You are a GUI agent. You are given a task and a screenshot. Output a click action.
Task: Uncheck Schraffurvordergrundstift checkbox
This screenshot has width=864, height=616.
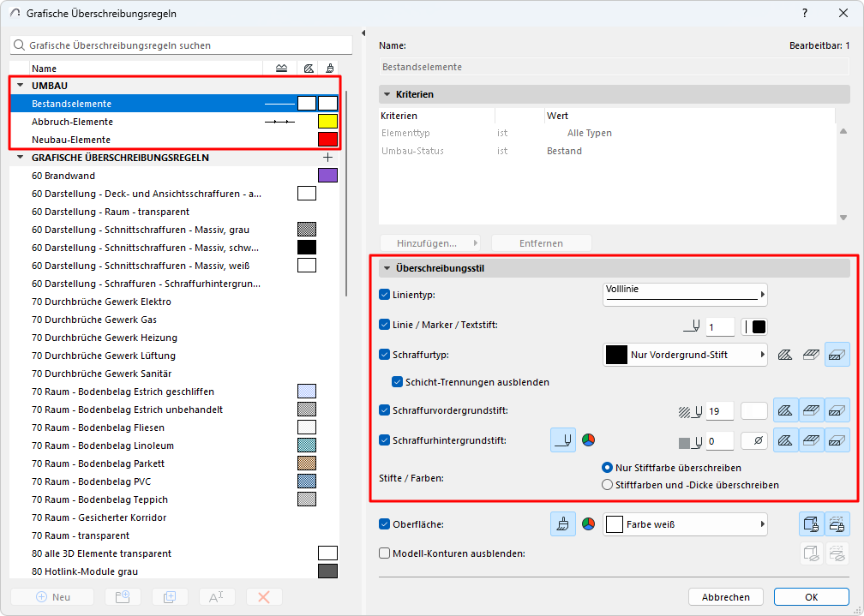click(x=385, y=410)
